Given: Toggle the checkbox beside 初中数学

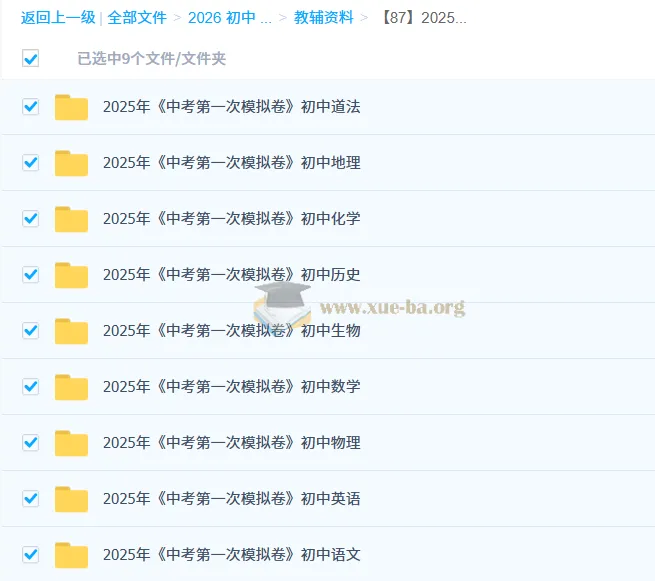Looking at the screenshot, I should pos(30,386).
